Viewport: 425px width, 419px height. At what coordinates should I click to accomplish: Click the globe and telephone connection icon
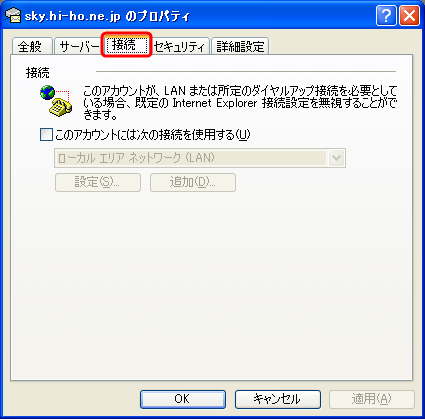56,101
